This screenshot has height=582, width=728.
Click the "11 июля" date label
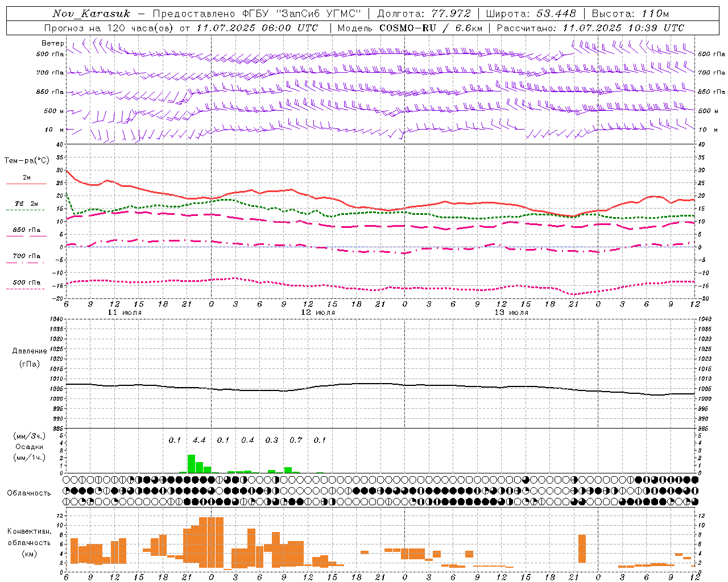coord(125,313)
